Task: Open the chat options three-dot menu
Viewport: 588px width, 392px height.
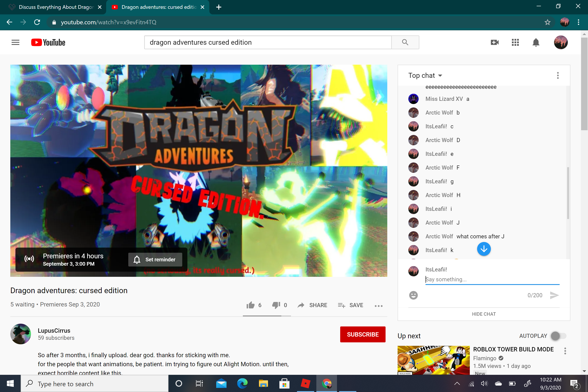Action: [558, 75]
